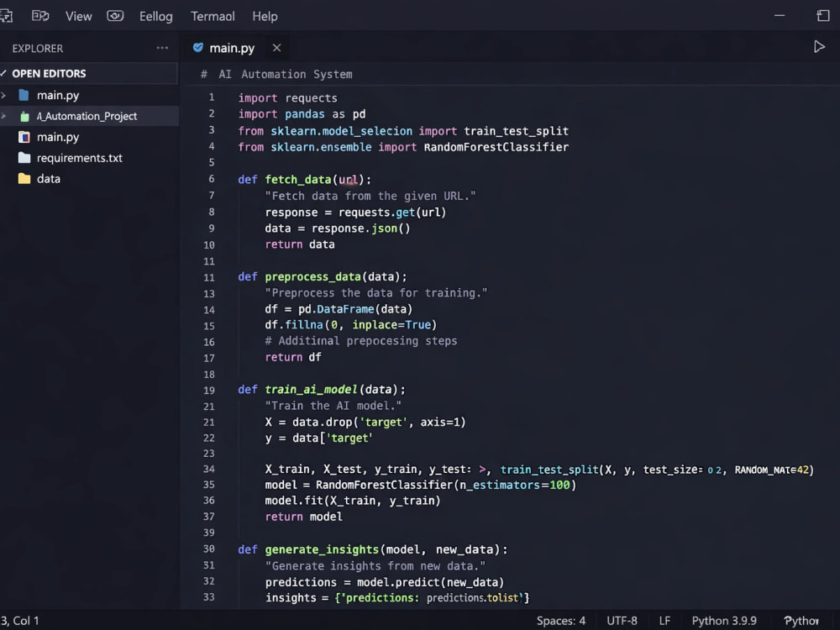
Task: Minimize the editor window
Action: click(x=780, y=15)
